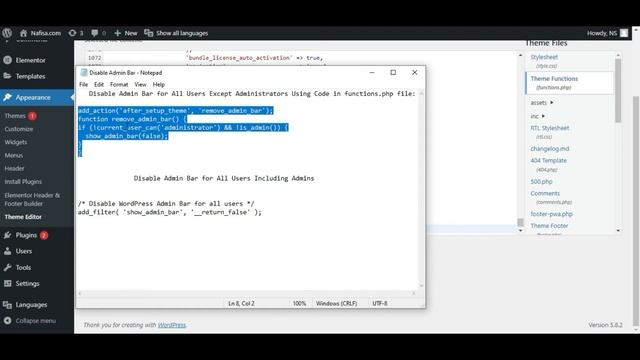Open the Notepad View menu

point(140,84)
